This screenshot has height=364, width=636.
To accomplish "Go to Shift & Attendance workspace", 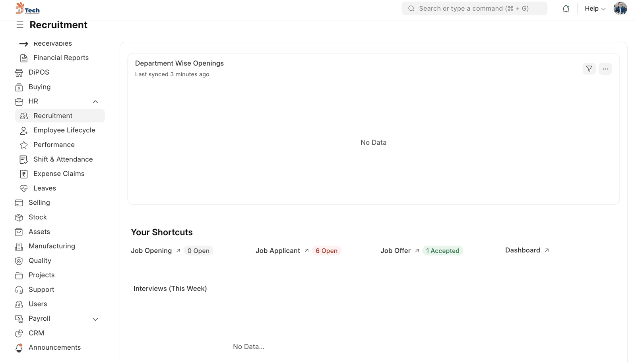I will (x=63, y=159).
